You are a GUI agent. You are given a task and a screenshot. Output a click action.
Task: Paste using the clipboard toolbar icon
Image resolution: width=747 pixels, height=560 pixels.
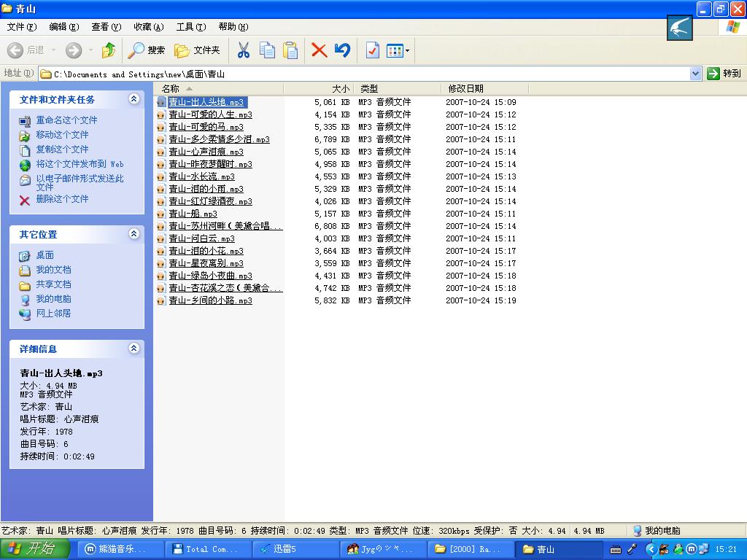[290, 50]
